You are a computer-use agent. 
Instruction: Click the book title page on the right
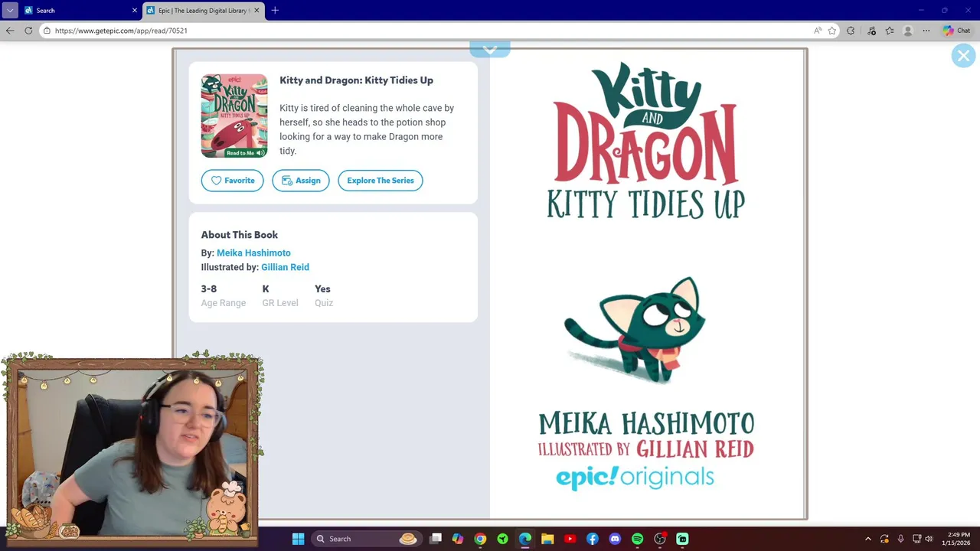click(x=647, y=284)
